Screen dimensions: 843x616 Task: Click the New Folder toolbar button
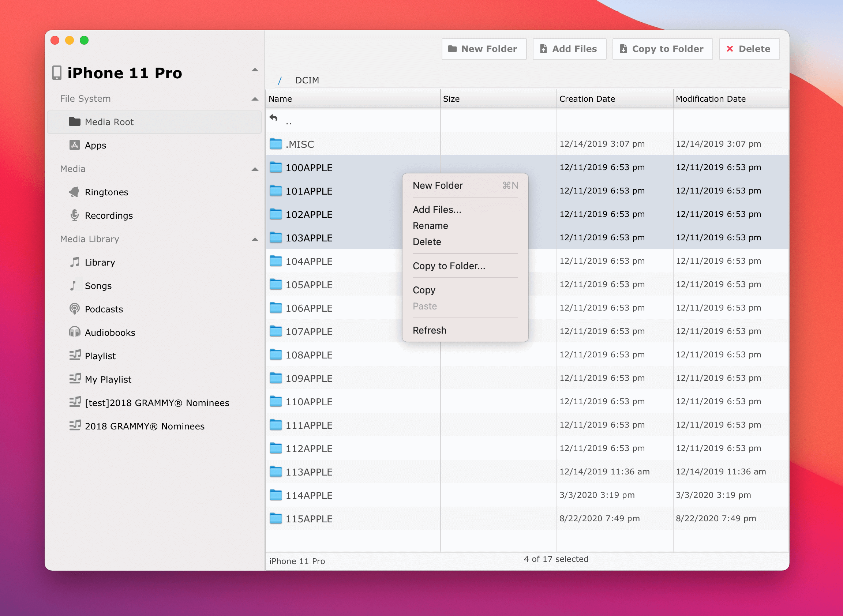[x=484, y=49]
